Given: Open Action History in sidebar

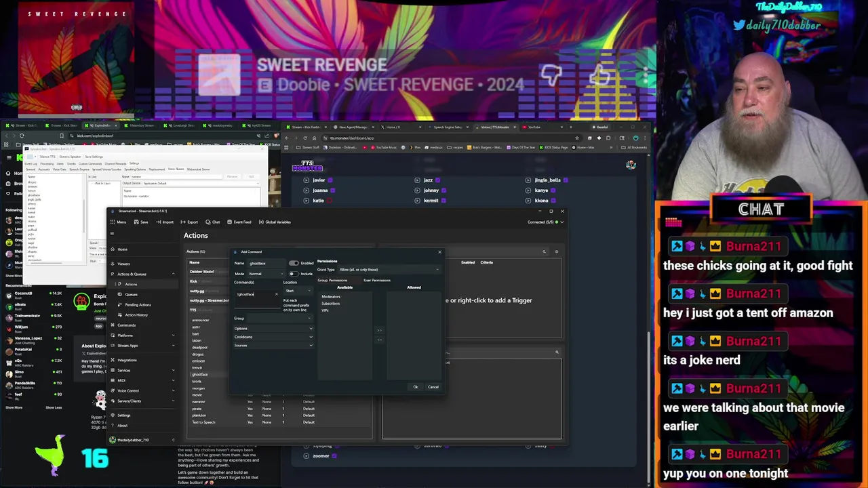Looking at the screenshot, I should [136, 314].
